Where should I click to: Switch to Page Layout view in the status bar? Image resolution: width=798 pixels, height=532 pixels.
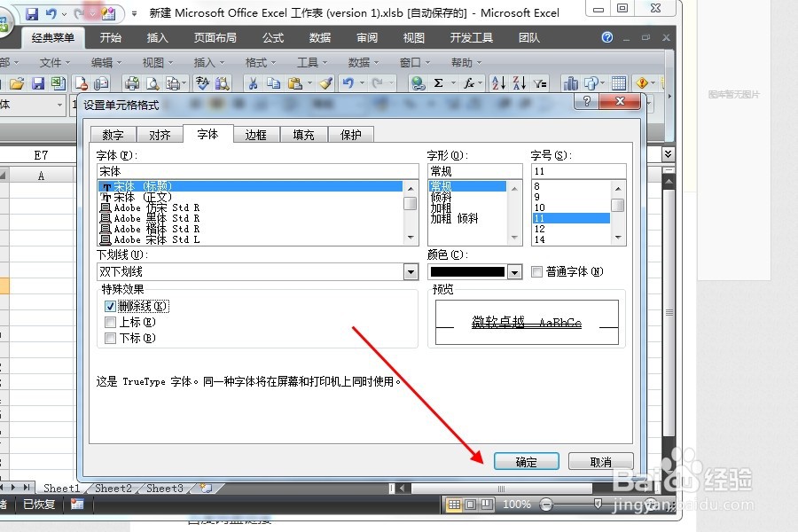coord(471,505)
